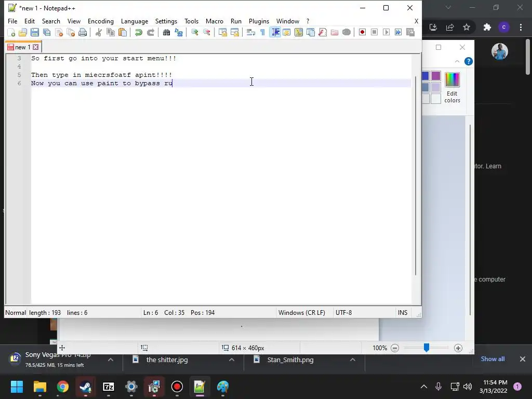Open Find with the binoculars icon
This screenshot has height=399, width=532.
pos(167,32)
